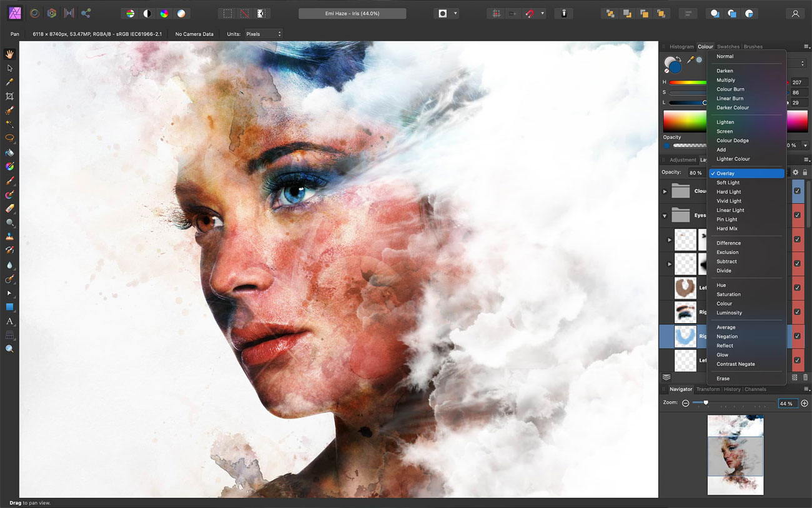This screenshot has width=812, height=508.
Task: Open the History tab
Action: click(731, 389)
